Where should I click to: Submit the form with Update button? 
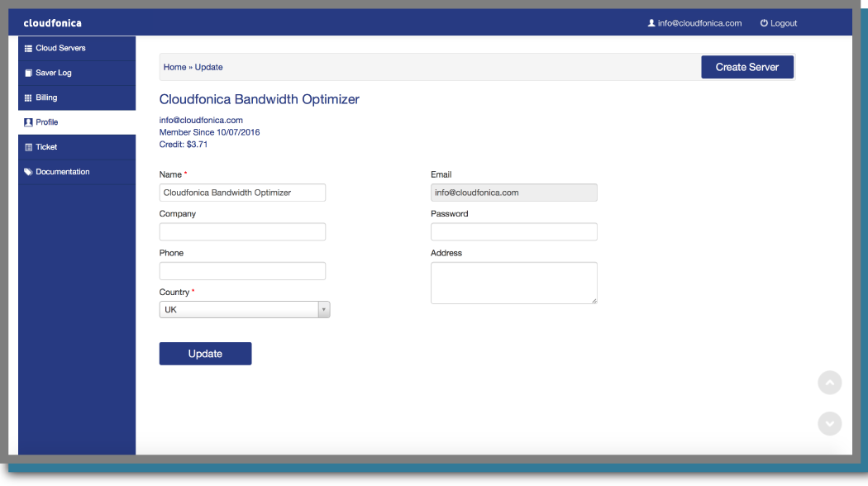coord(205,354)
